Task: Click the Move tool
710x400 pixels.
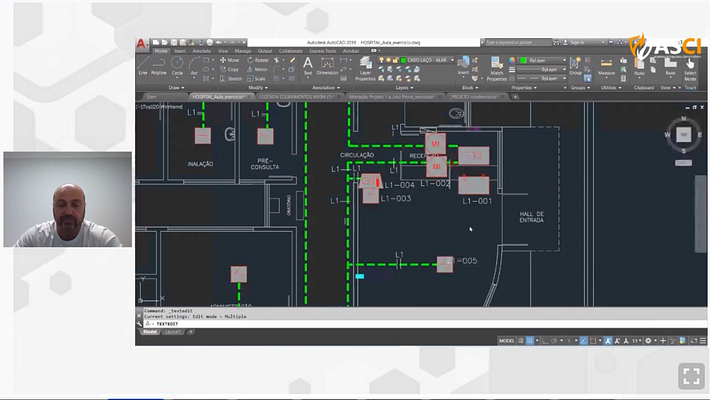Action: coord(230,60)
